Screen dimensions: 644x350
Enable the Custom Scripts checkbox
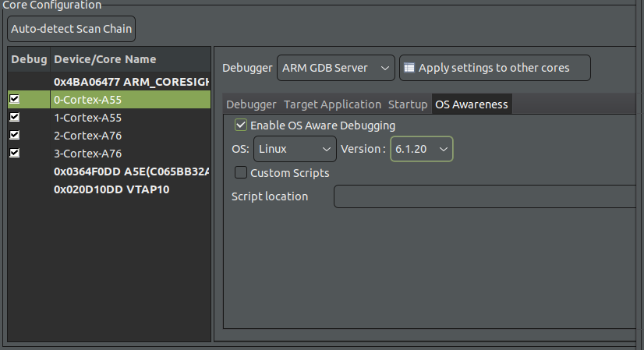241,173
